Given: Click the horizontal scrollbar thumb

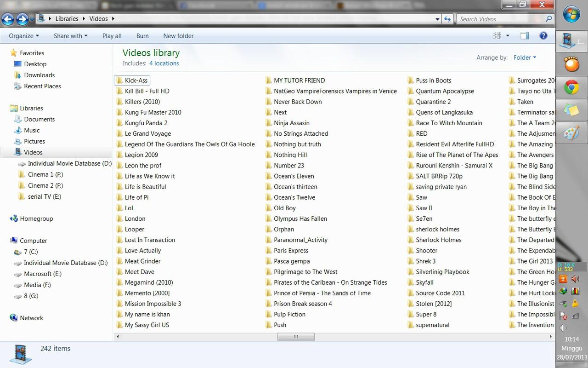Looking at the screenshot, I should [x=296, y=337].
